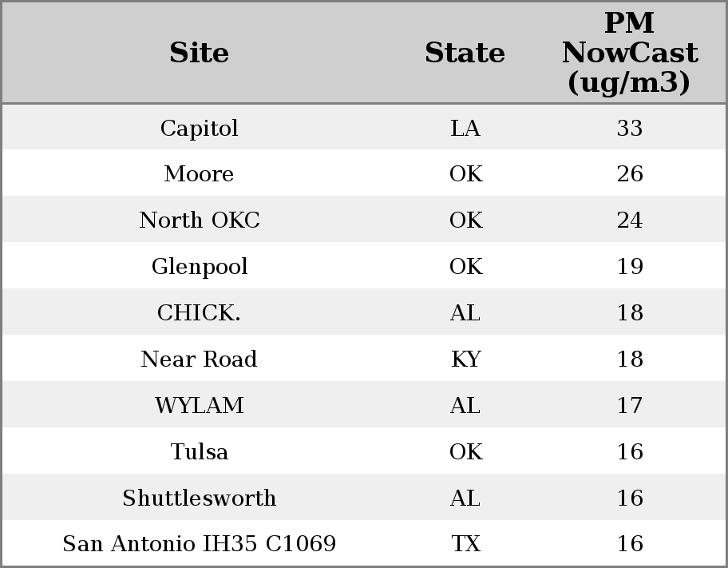728x568 pixels.
Task: Select the Moore site cell
Action: 199,174
